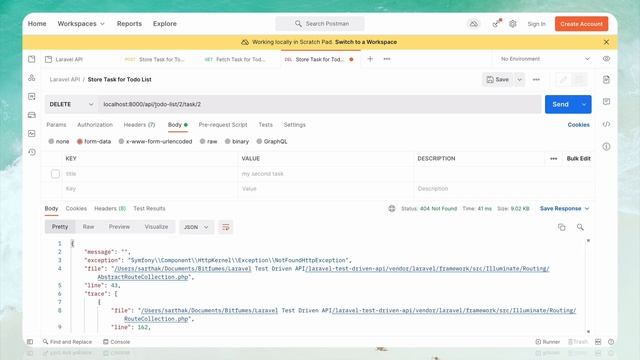
Task: Open the Environments sidebar icon
Action: tap(32, 96)
